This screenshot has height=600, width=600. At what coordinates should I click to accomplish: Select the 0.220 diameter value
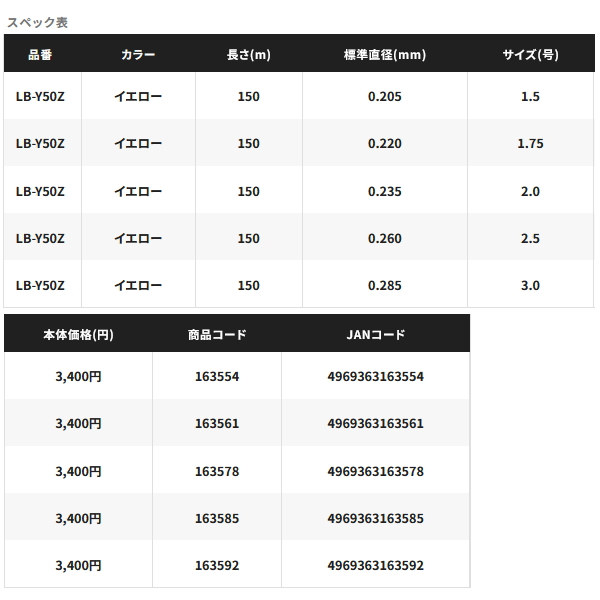(x=384, y=144)
